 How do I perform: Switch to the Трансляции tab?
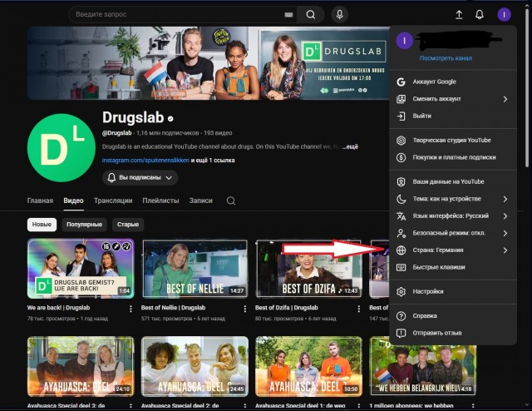pos(113,201)
